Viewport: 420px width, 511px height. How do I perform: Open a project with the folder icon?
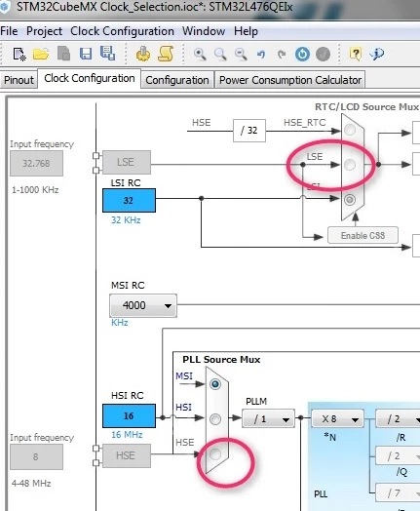click(41, 54)
